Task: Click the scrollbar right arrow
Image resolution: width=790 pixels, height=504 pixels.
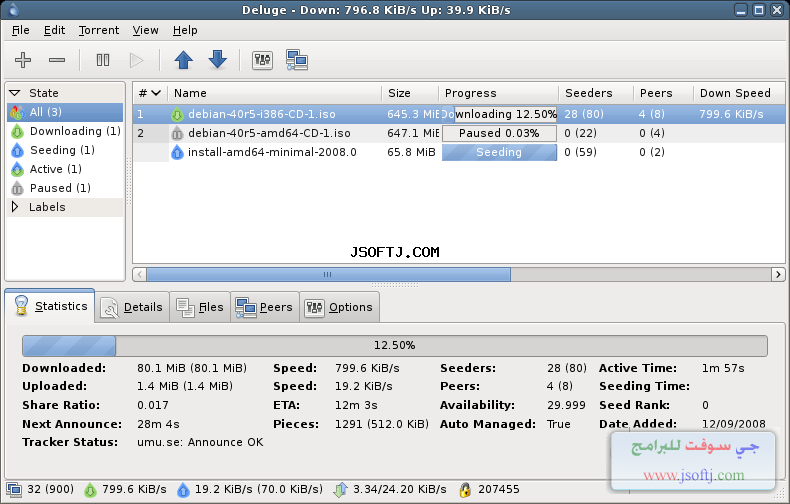Action: (778, 275)
